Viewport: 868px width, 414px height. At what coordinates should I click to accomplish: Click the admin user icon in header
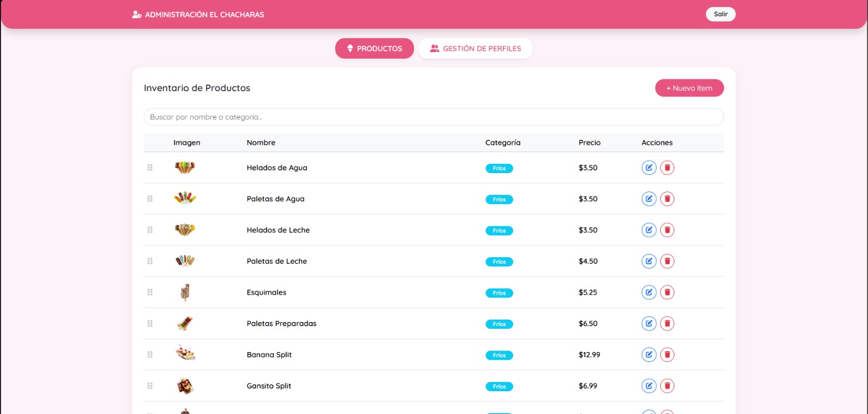pos(137,15)
